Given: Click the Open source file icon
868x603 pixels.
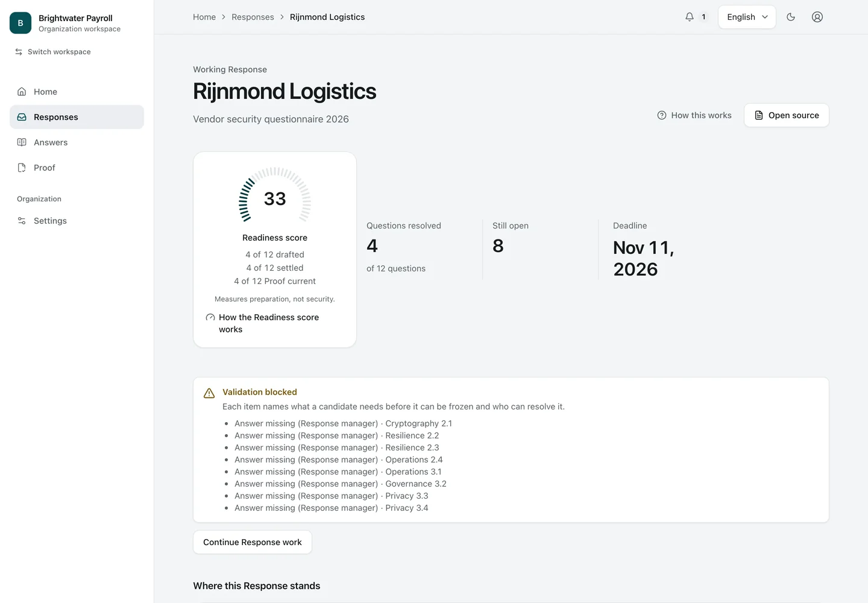Looking at the screenshot, I should pyautogui.click(x=759, y=115).
